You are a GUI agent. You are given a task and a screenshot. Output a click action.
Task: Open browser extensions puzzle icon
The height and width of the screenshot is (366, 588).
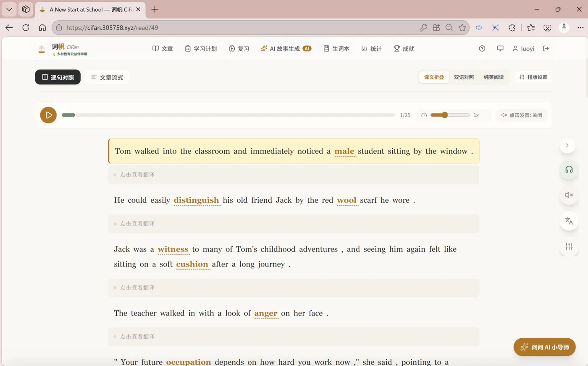tap(512, 28)
